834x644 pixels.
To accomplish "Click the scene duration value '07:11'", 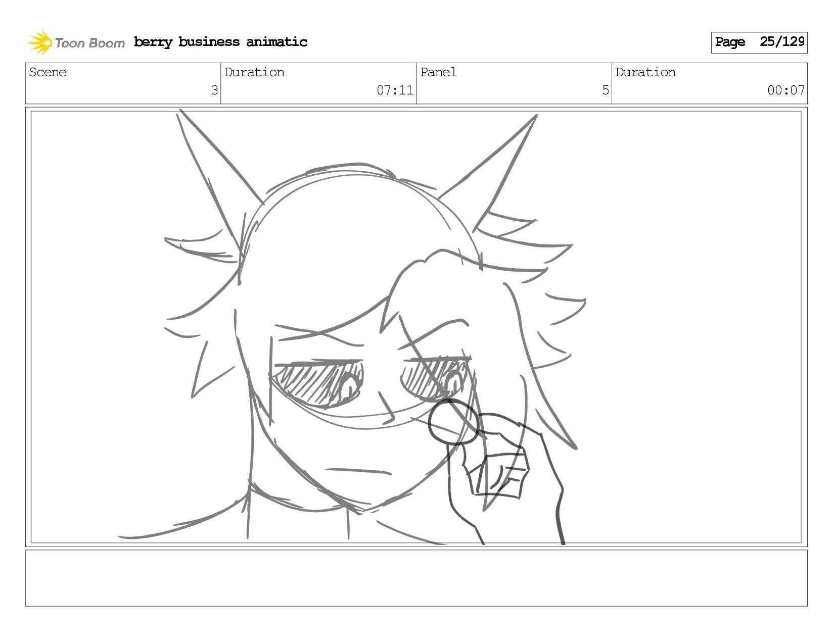I will tap(395, 90).
